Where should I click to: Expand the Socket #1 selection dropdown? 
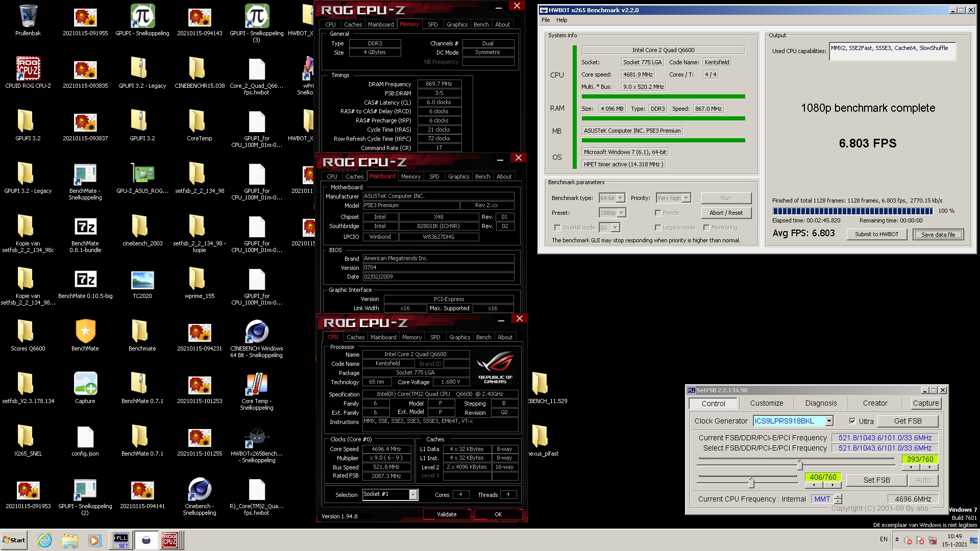(413, 494)
